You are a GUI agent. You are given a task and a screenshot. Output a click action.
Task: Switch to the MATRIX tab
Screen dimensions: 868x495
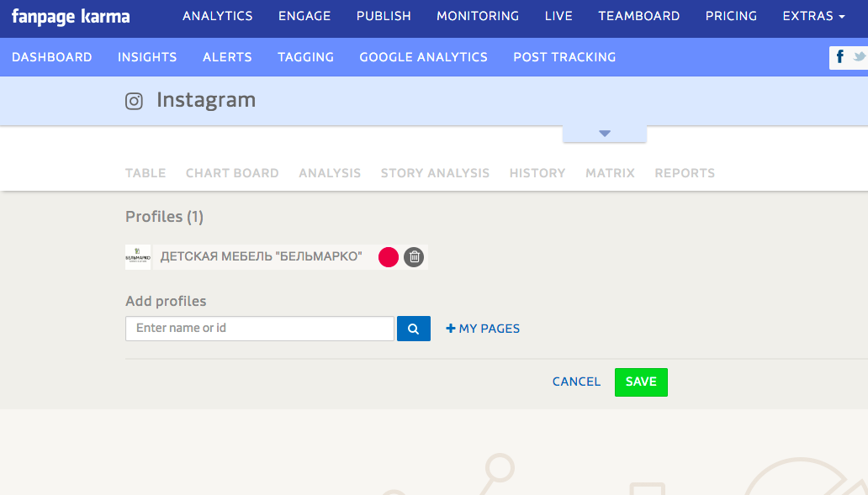[610, 173]
